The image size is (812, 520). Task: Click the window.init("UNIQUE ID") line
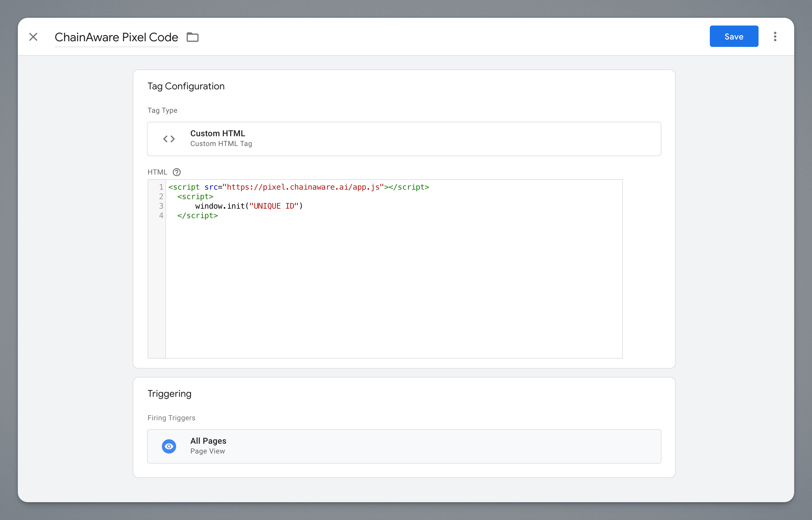pyautogui.click(x=249, y=206)
